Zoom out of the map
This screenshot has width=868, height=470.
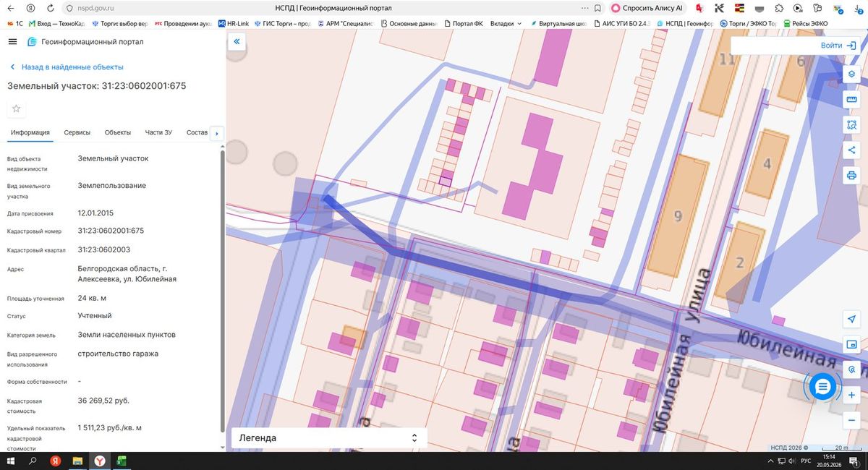[x=851, y=421]
